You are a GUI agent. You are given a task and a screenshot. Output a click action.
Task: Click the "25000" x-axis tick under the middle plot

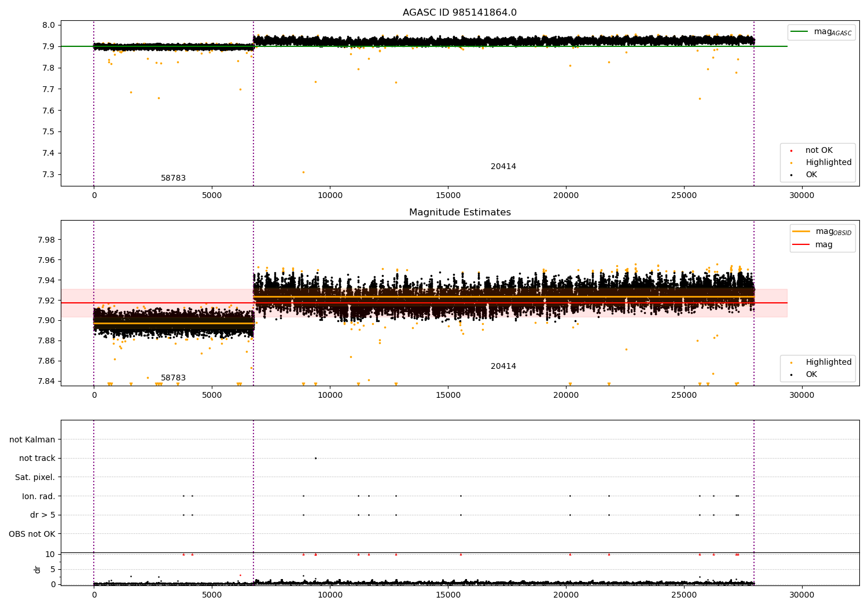pos(684,395)
